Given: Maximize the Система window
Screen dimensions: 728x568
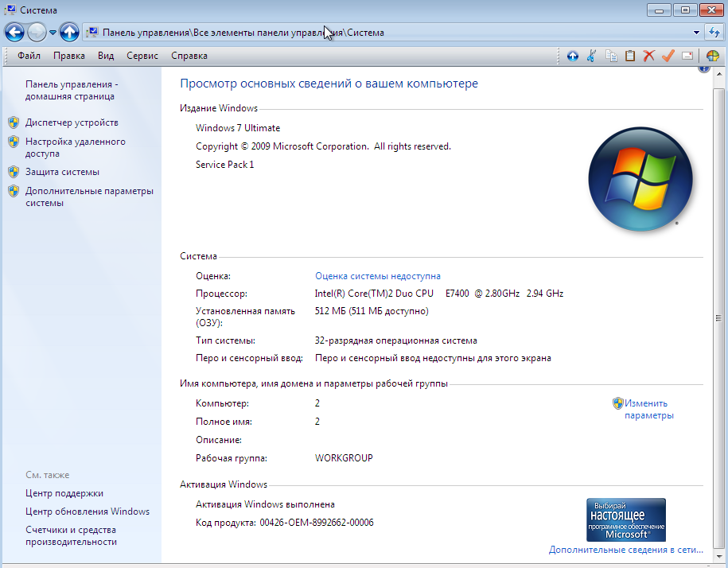Looking at the screenshot, I should point(685,10).
